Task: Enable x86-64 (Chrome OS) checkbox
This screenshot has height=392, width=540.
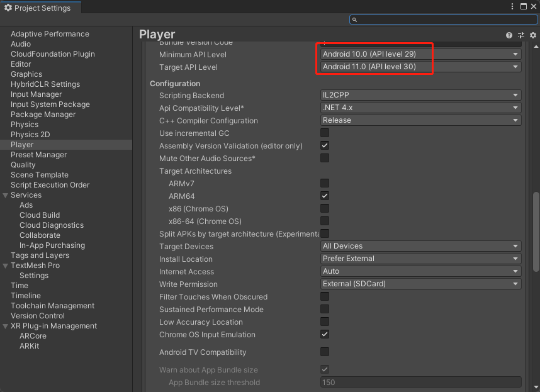Action: (x=325, y=221)
